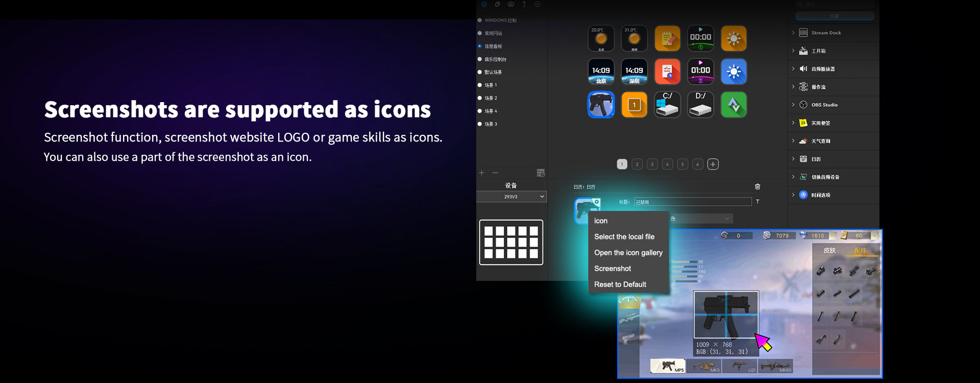Select the MP5 weapon thumbnail in game
Image resolution: width=980 pixels, height=383 pixels.
668,366
